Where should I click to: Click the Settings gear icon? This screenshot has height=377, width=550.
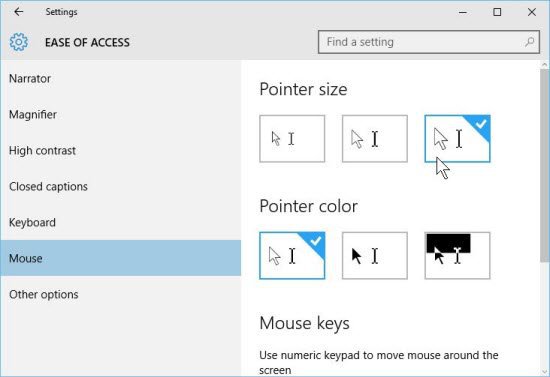click(x=19, y=42)
